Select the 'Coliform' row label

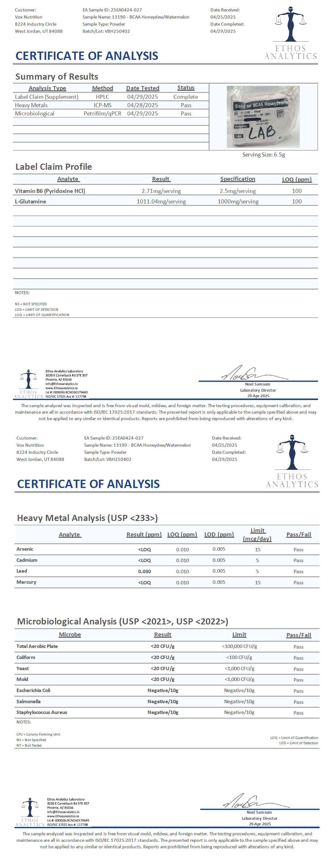point(26,657)
